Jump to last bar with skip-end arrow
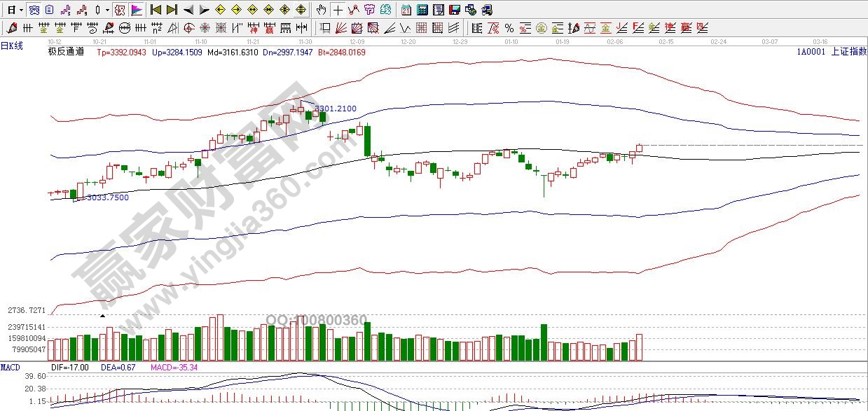Image resolution: width=868 pixels, height=411 pixels. [172, 10]
